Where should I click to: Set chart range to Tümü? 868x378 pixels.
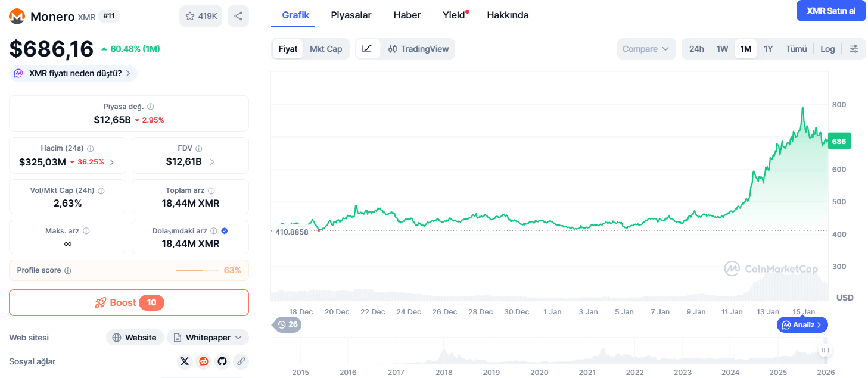click(796, 49)
